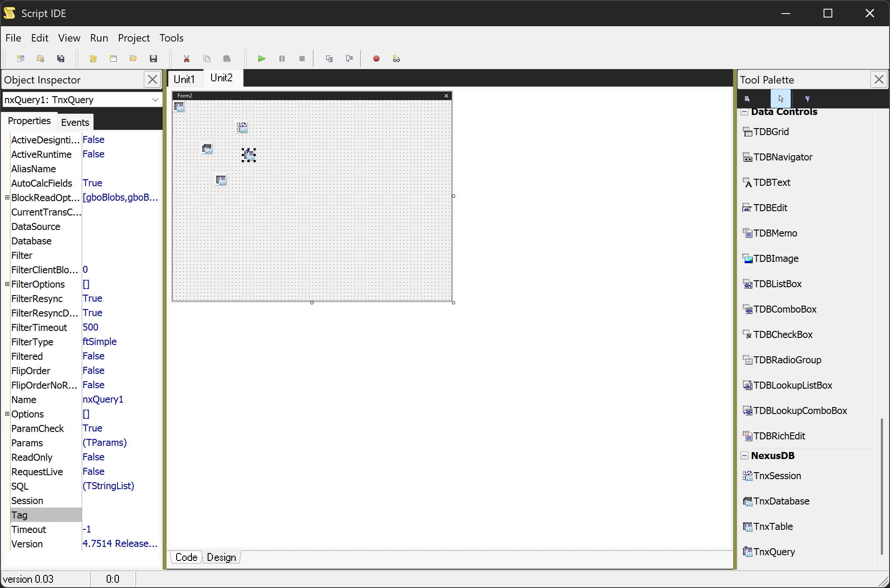This screenshot has width=890, height=588.
Task: Click the Paste toolbar icon
Action: (x=227, y=59)
